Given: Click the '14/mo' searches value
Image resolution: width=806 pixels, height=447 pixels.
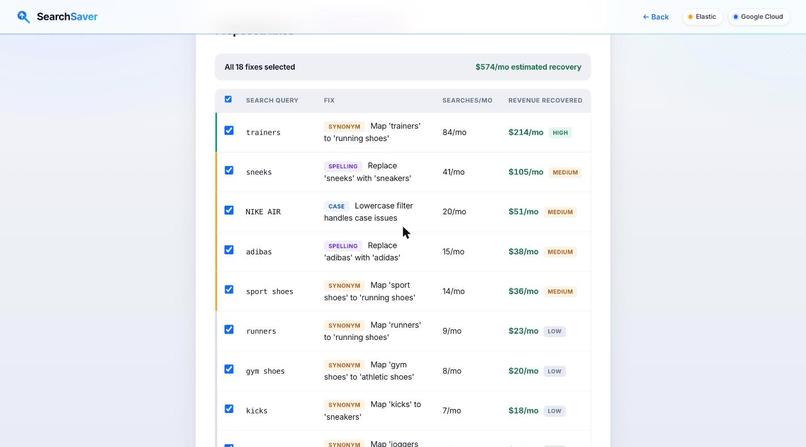Looking at the screenshot, I should click(x=453, y=291).
